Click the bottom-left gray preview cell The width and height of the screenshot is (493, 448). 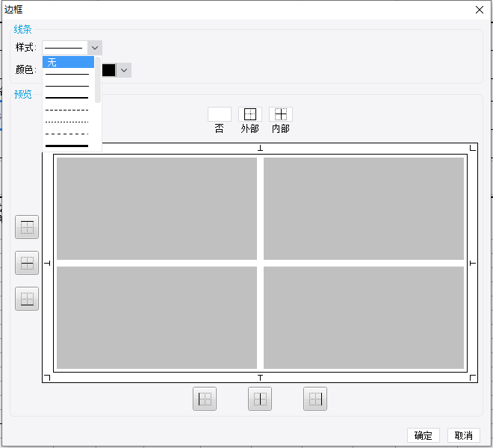(x=157, y=317)
